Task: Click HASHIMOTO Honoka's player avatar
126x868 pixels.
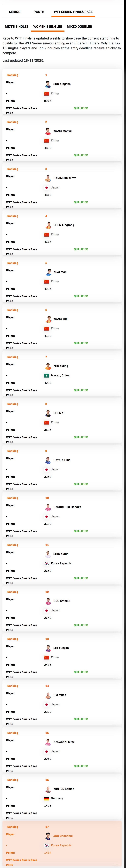Action: click(48, 507)
